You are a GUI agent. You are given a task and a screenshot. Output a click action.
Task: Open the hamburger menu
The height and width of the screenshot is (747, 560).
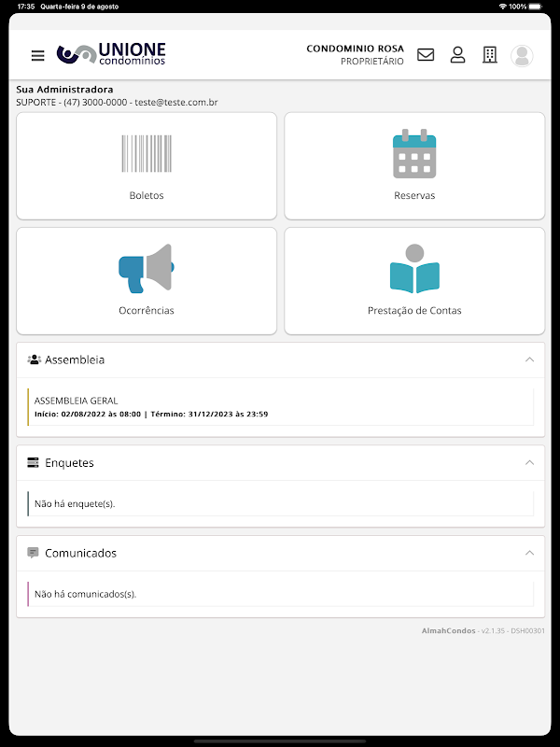(38, 55)
